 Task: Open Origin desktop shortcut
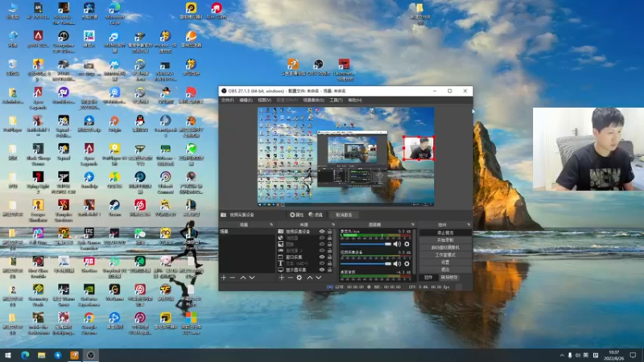tap(114, 124)
